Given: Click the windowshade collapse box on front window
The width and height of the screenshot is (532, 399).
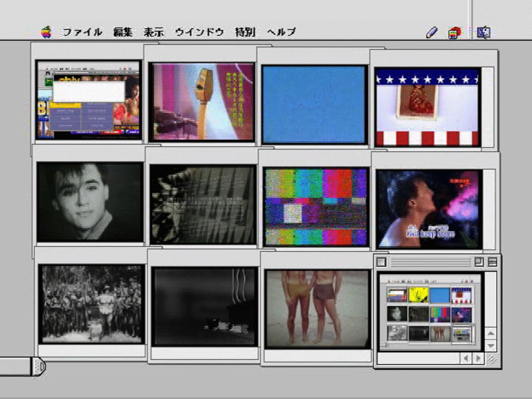Looking at the screenshot, I should point(492,262).
